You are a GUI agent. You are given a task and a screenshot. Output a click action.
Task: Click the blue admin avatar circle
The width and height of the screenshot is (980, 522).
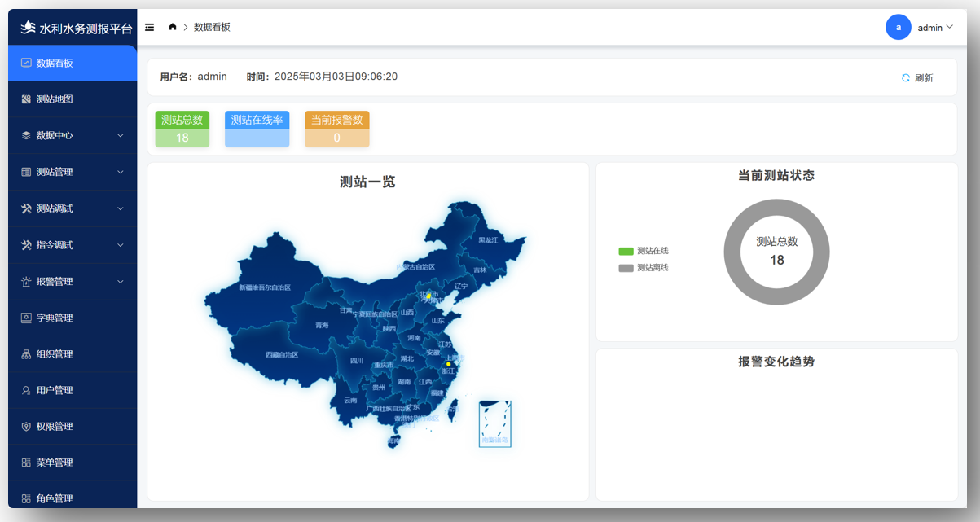899,27
